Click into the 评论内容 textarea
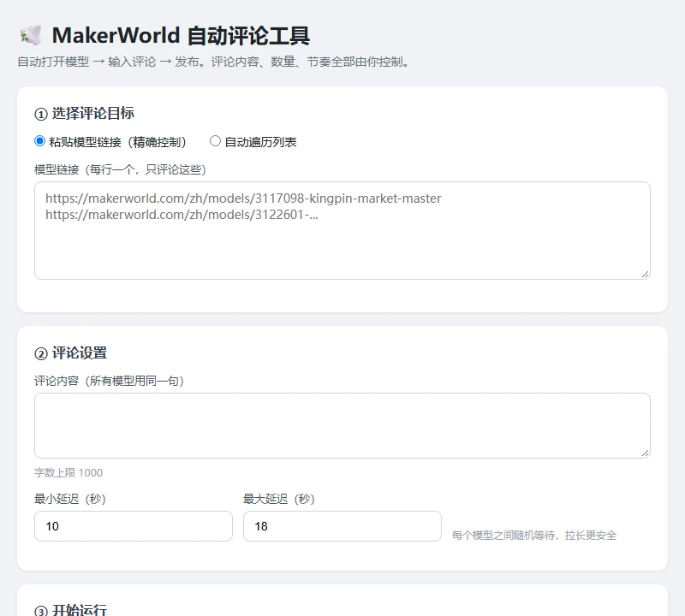The height and width of the screenshot is (616, 685). pos(342,425)
